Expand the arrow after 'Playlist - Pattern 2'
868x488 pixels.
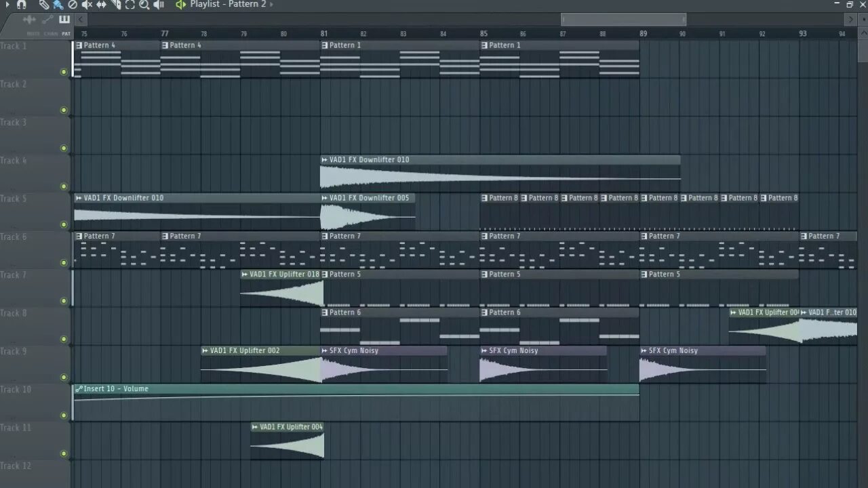[272, 4]
